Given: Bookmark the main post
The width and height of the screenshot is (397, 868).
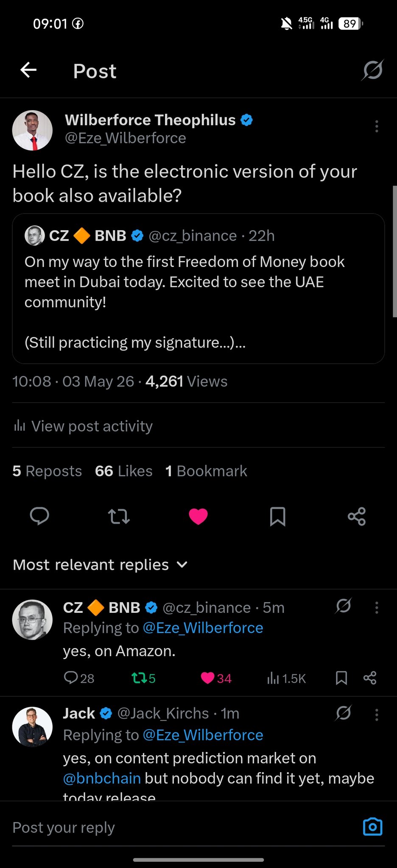Looking at the screenshot, I should (x=277, y=516).
